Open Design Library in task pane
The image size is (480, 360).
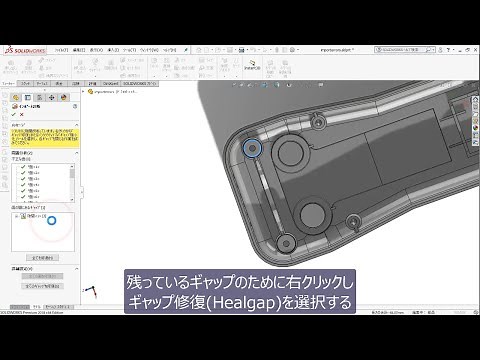click(475, 106)
